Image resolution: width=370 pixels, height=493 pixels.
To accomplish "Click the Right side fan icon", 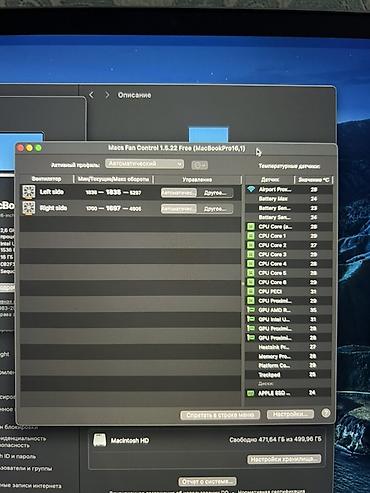I will (29, 208).
